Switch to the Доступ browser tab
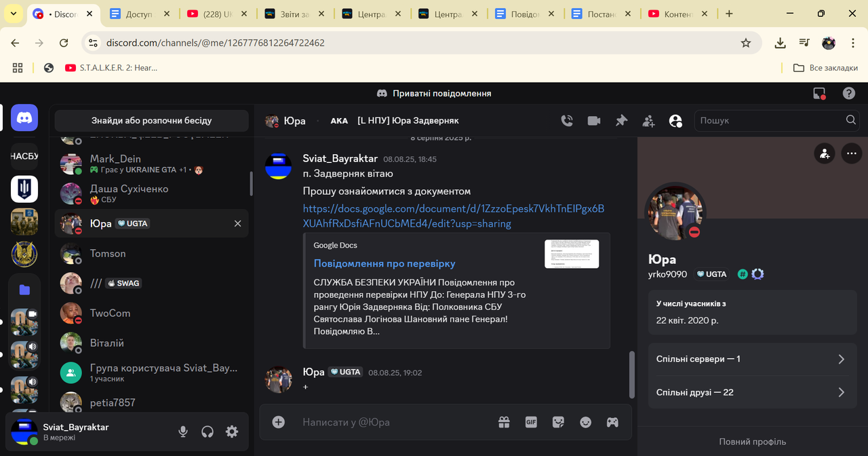 141,14
